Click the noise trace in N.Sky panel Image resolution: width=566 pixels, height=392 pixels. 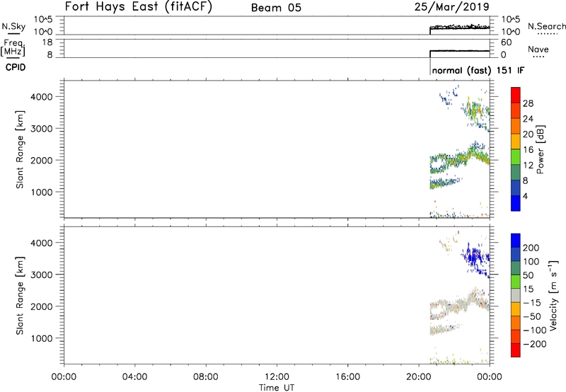(459, 28)
